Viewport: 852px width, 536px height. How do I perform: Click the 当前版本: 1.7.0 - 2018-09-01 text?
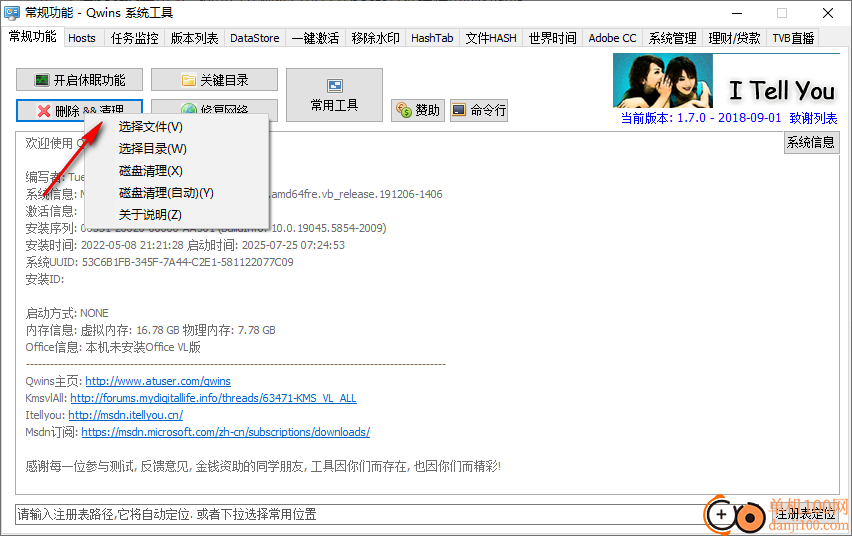click(701, 118)
